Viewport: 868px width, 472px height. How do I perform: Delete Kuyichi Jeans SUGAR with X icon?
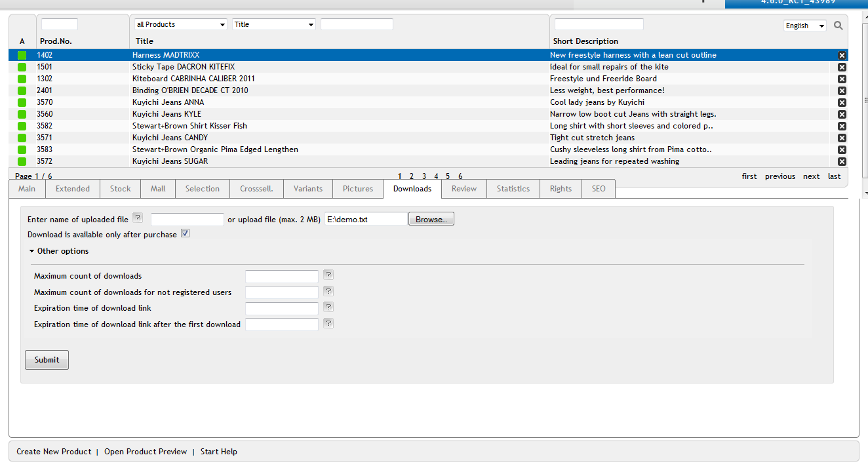click(x=842, y=162)
